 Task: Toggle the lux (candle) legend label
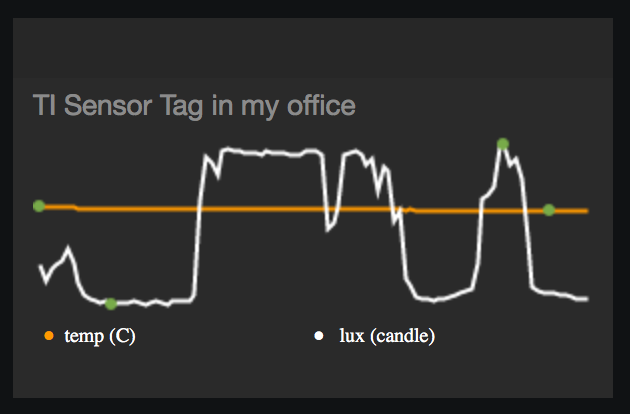pyautogui.click(x=387, y=336)
